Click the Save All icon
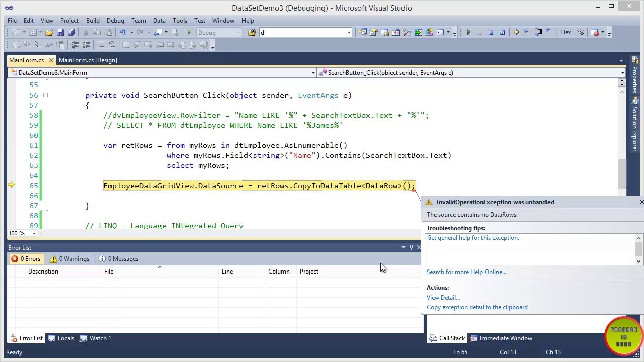This screenshot has width=644, height=362. [71, 33]
